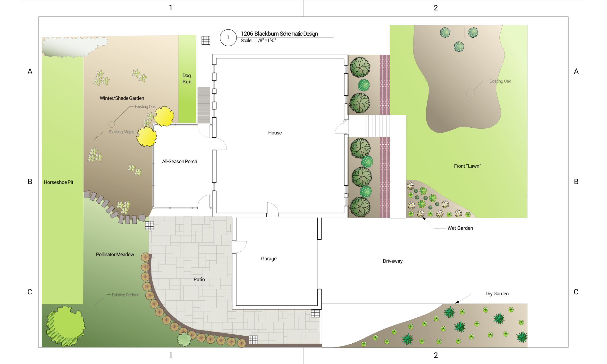Click the Dry Garden callout label
This screenshot has width=607, height=364.
[497, 294]
